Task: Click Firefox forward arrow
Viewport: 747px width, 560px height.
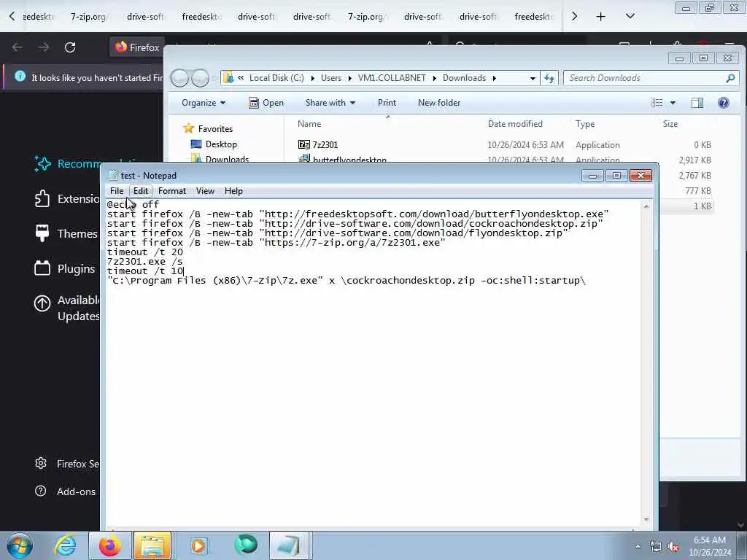Action: [x=43, y=47]
